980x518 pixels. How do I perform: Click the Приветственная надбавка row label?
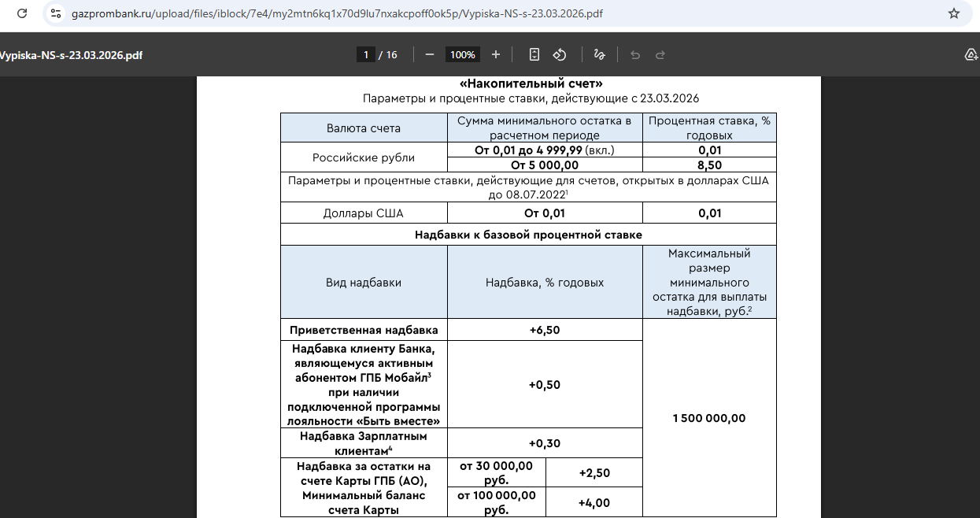pyautogui.click(x=364, y=330)
